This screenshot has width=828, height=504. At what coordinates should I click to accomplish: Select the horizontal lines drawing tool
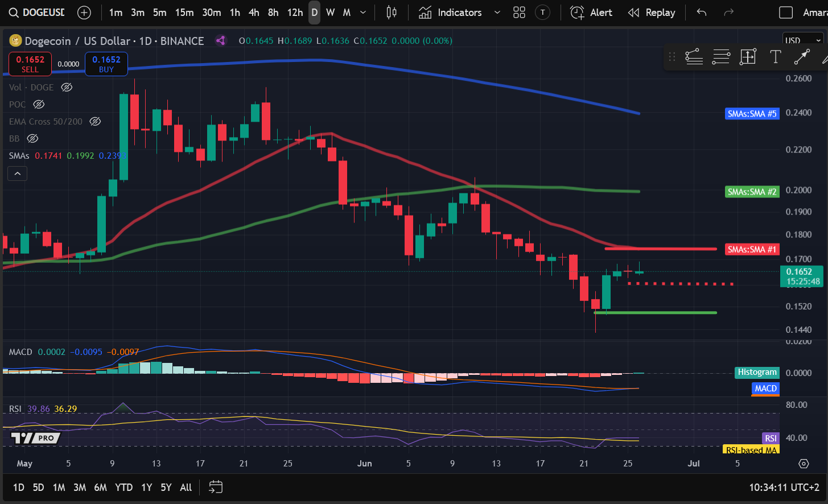point(721,56)
